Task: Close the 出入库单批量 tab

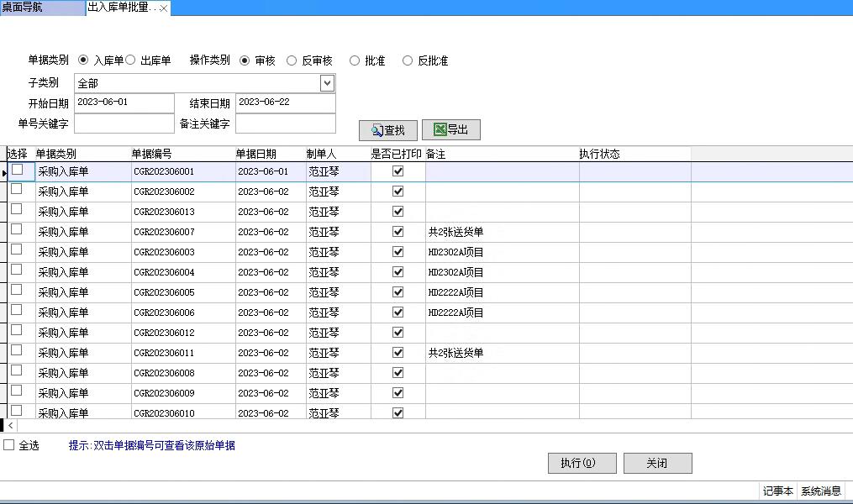Action: pos(164,8)
